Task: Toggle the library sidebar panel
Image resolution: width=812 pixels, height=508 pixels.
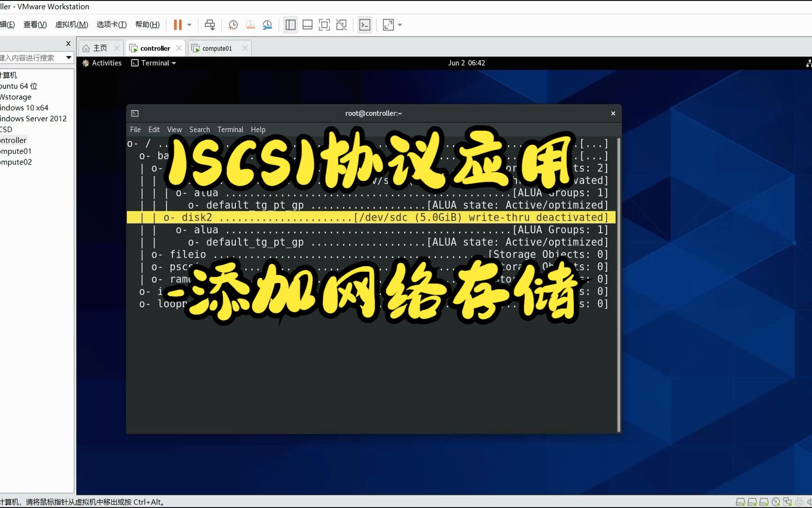Action: 290,24
